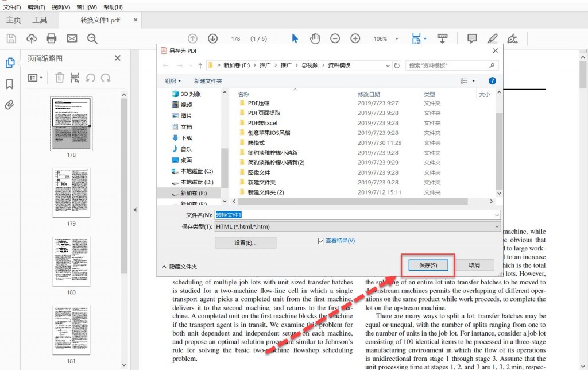Open the 视图(V) menu
This screenshot has height=370, width=588.
61,7
